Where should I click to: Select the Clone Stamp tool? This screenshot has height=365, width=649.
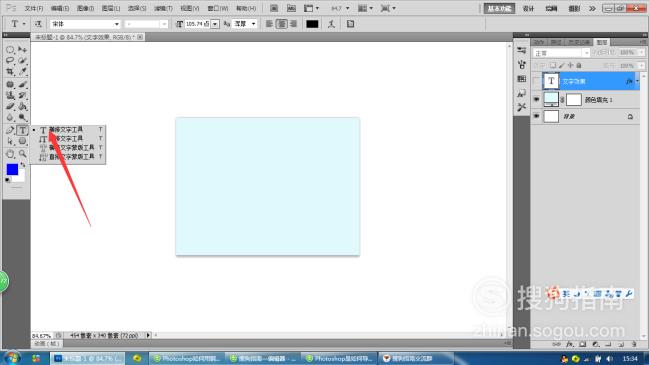point(10,95)
